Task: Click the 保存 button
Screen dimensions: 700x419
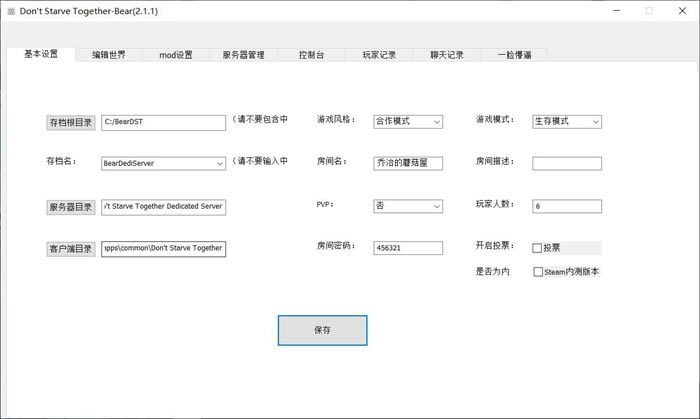Action: pyautogui.click(x=322, y=330)
